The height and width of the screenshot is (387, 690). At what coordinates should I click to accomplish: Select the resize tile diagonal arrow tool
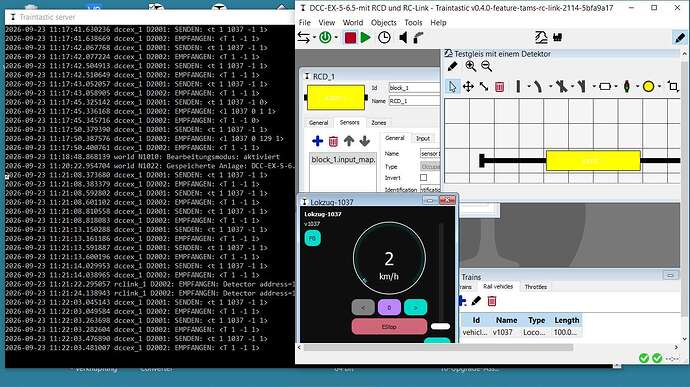(484, 86)
